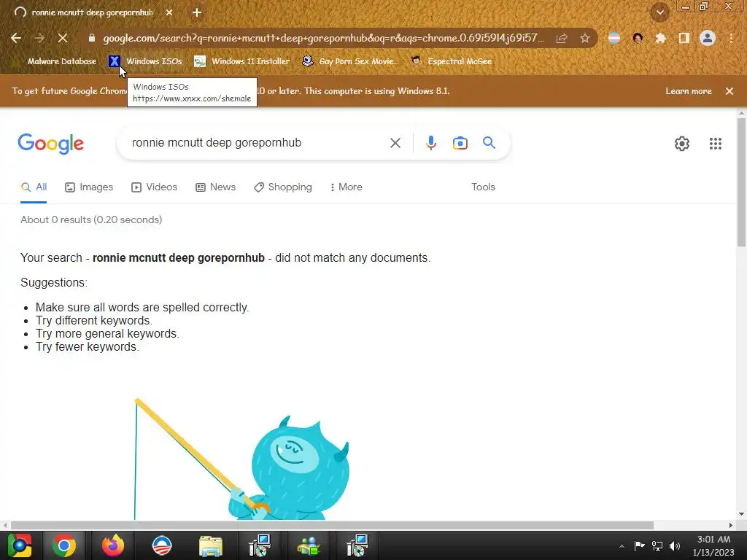Click the vertical scrollbar thumb
The height and width of the screenshot is (560, 747).
[741, 182]
